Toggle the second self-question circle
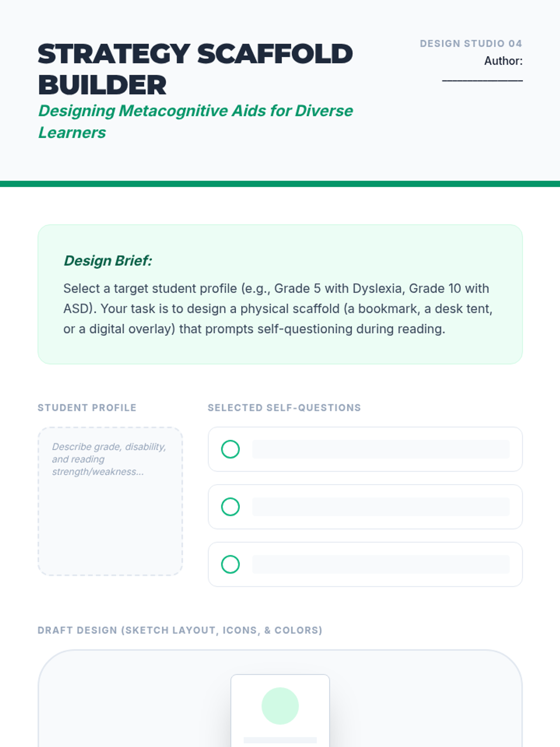 [x=230, y=507]
